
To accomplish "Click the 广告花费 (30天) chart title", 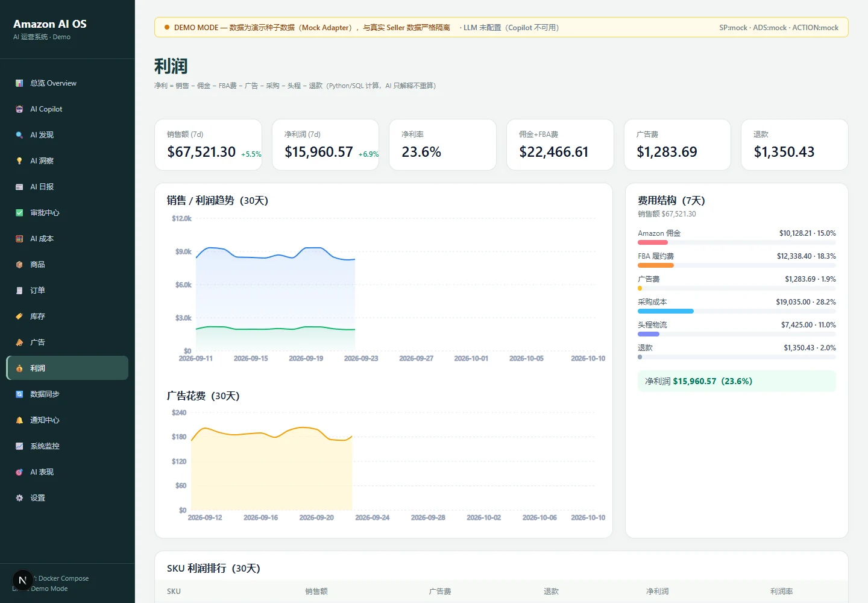I will tap(203, 396).
